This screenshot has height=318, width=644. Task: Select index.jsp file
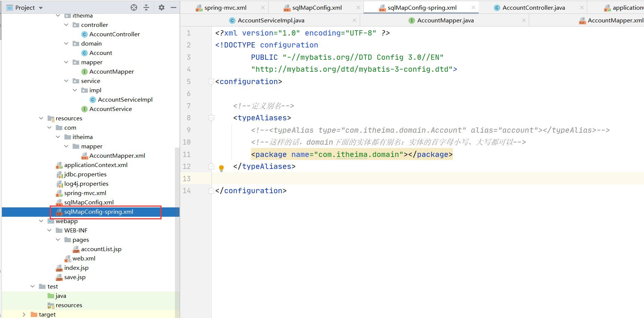click(76, 268)
